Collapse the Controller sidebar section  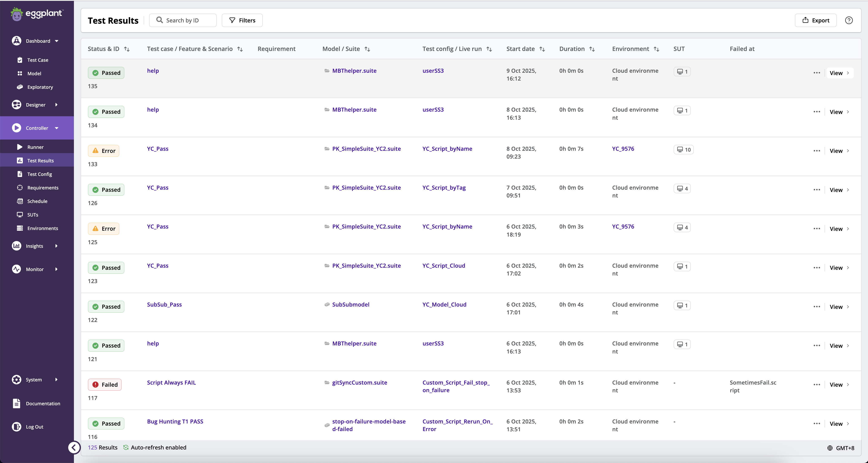point(56,128)
